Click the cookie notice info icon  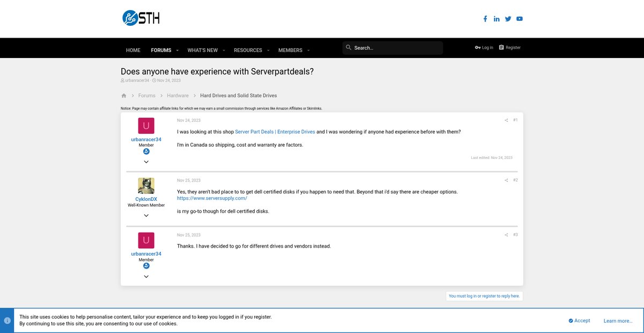[7, 321]
